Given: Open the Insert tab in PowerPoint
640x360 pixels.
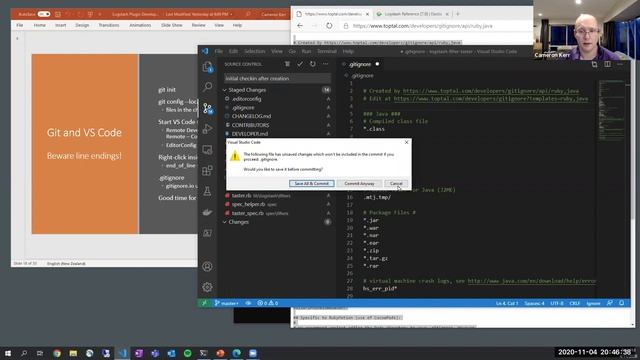Looking at the screenshot, I should 60,25.
